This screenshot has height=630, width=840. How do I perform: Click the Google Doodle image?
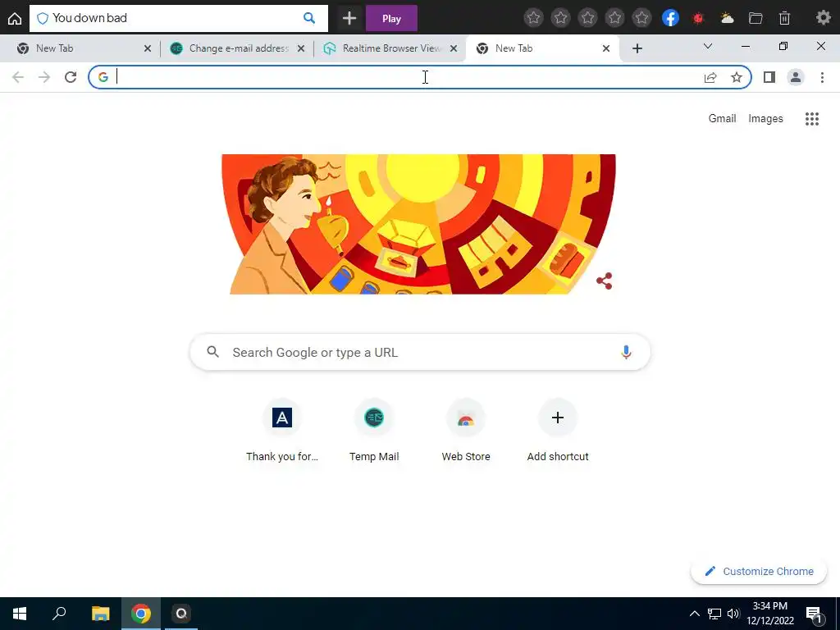click(x=418, y=224)
